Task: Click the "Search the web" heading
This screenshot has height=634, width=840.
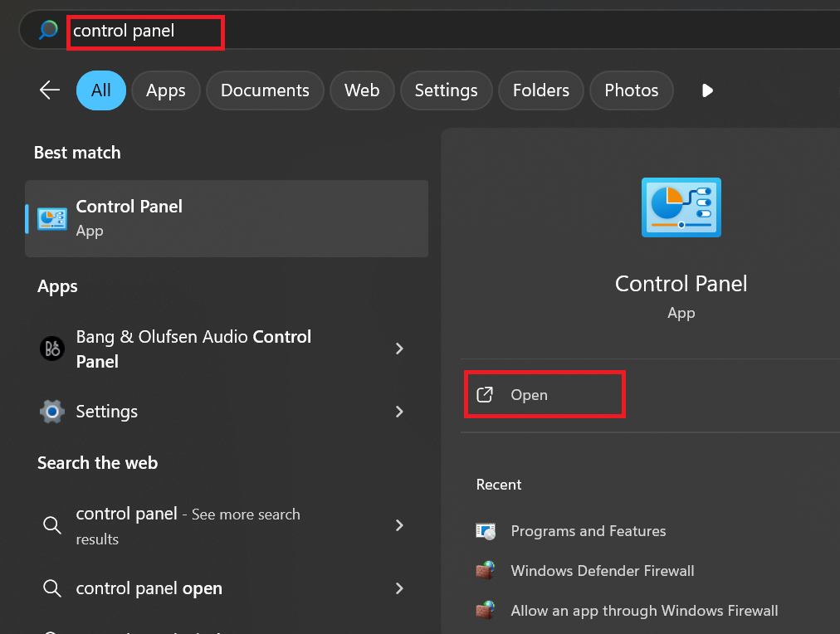Action: (97, 463)
